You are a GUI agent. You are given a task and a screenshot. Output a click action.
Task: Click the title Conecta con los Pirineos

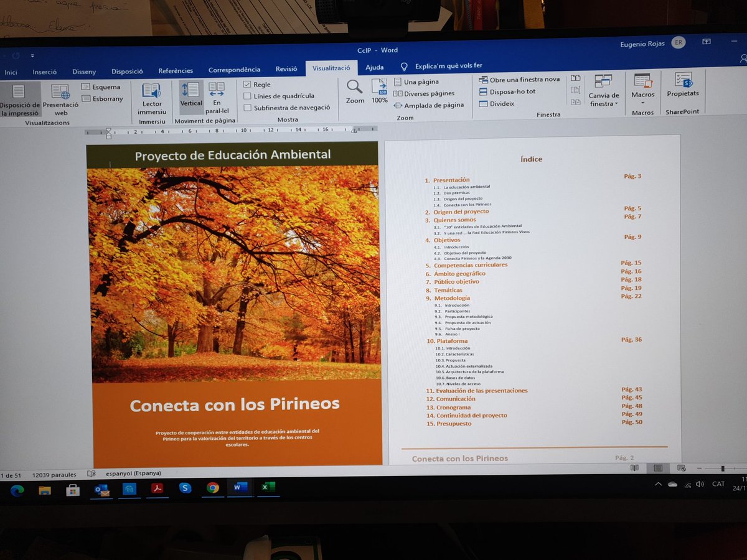click(x=235, y=405)
